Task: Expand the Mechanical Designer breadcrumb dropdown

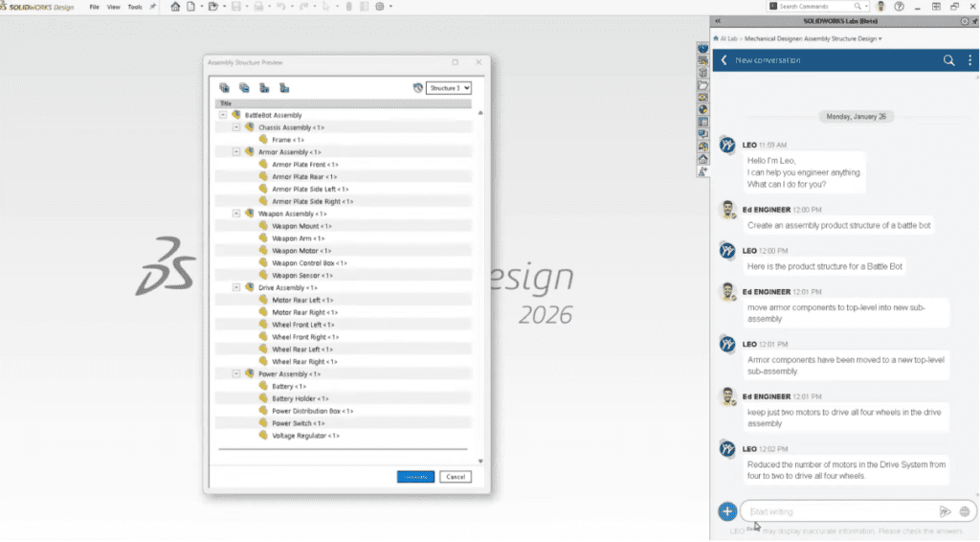Action: coord(880,39)
